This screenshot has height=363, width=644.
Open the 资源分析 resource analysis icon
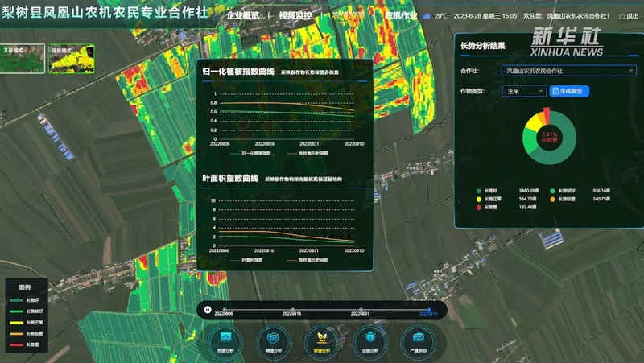pos(225,342)
